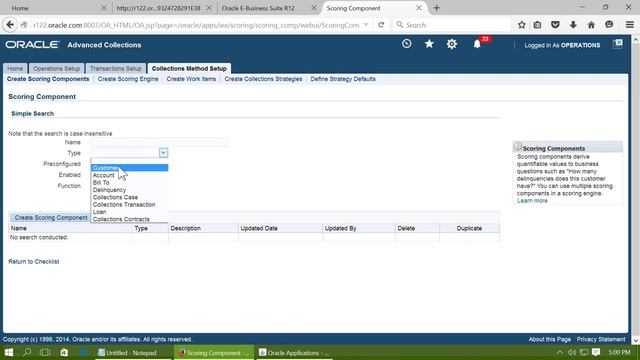The width and height of the screenshot is (640, 360).
Task: Switch to Home application tab
Action: 15,69
